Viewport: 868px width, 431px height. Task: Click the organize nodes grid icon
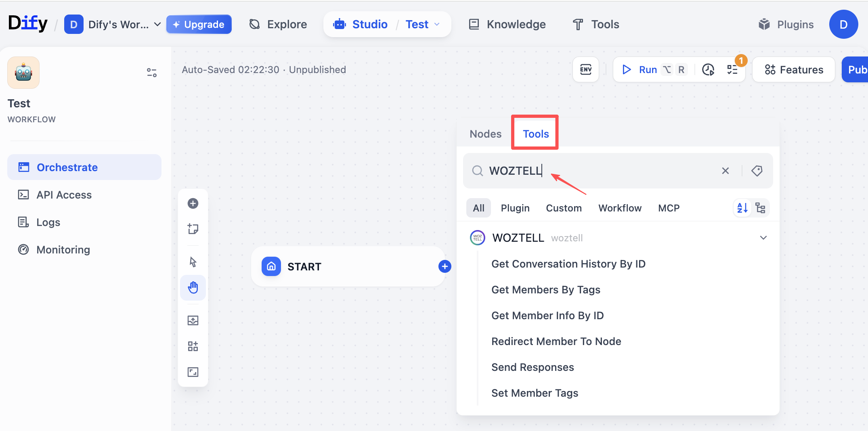193,346
